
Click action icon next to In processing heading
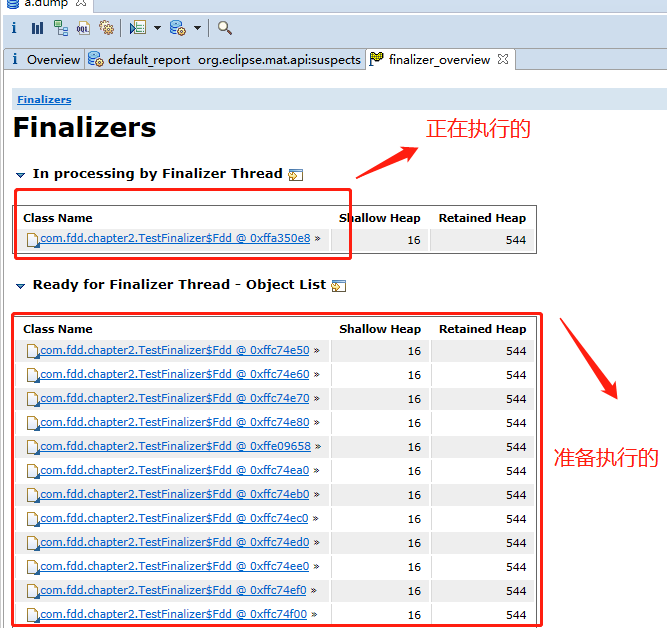click(296, 175)
